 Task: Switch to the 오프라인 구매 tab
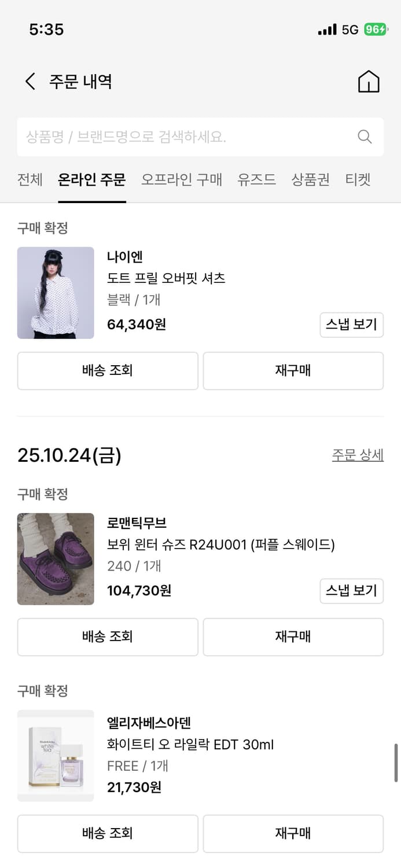(x=182, y=180)
